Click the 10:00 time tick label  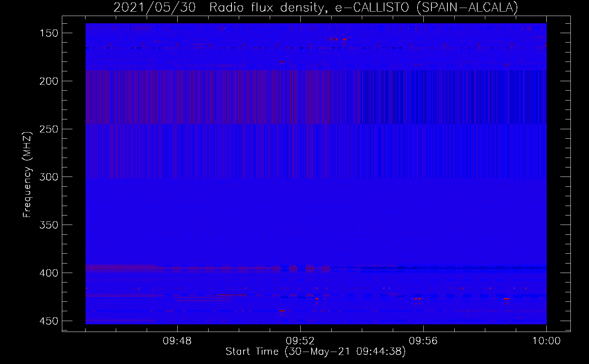click(546, 341)
